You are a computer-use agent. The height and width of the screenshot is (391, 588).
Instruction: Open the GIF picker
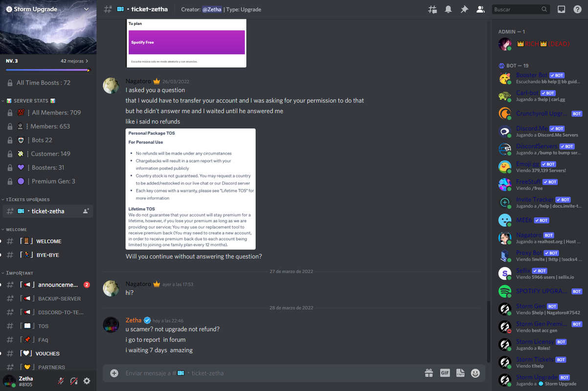[x=445, y=373]
